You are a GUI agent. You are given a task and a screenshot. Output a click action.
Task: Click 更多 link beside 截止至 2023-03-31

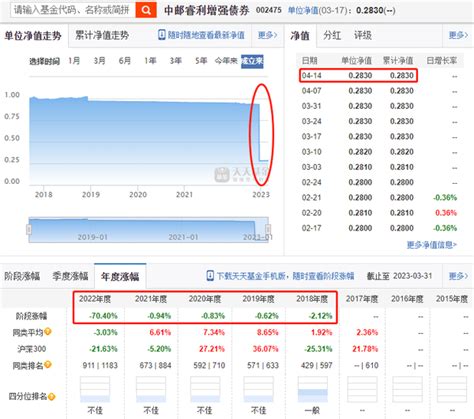(458, 276)
